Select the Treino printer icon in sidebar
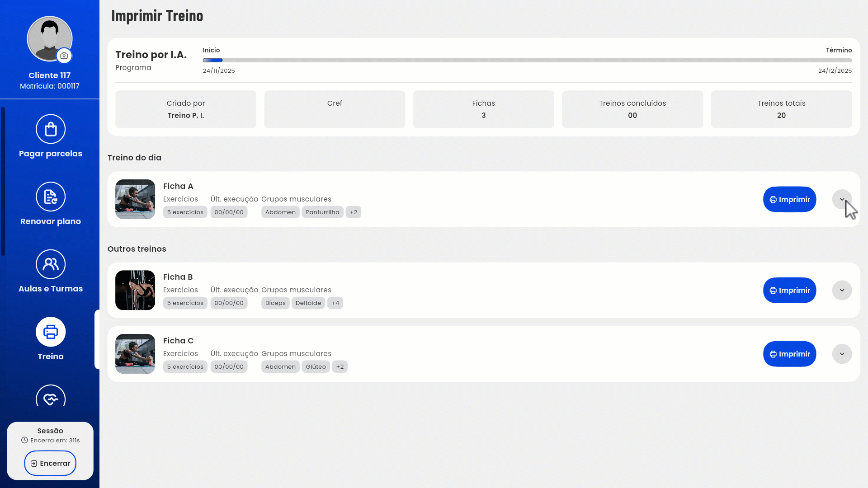Image resolution: width=868 pixels, height=488 pixels. (x=51, y=332)
